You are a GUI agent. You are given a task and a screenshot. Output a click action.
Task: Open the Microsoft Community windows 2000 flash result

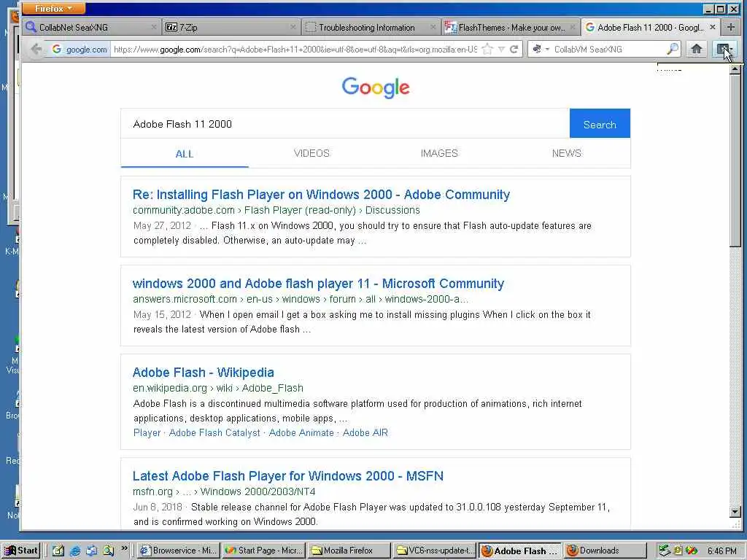(x=318, y=284)
